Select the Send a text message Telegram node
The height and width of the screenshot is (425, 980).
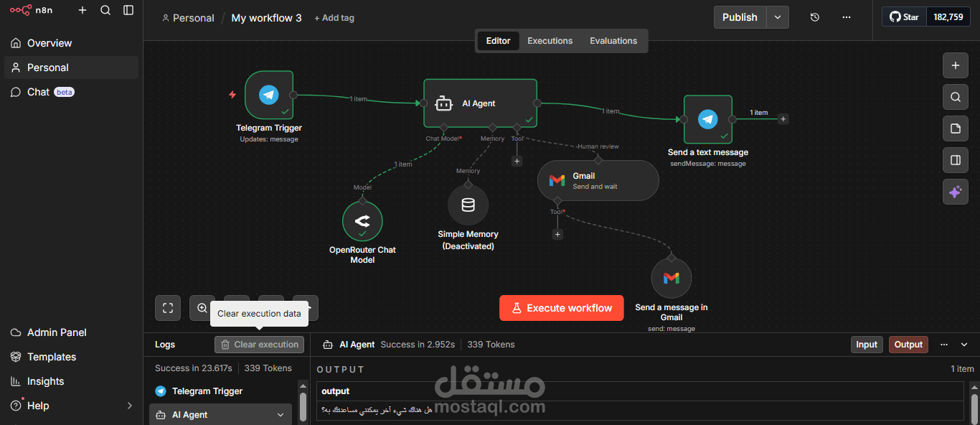click(x=708, y=119)
